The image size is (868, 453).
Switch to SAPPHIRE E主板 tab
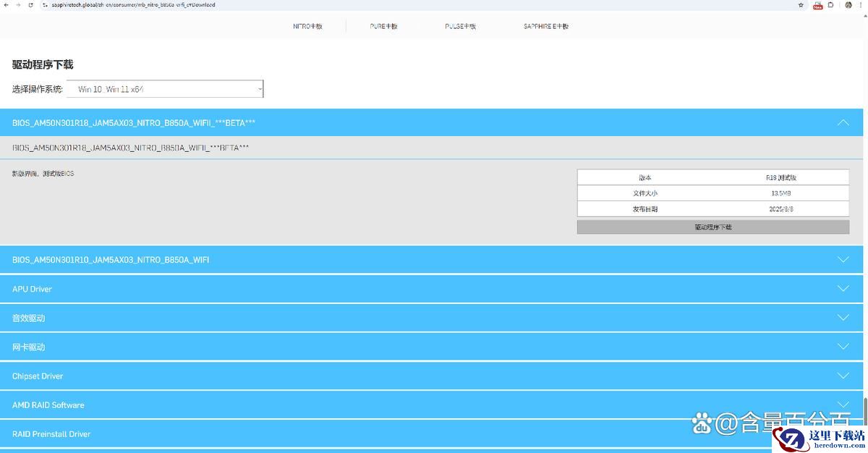[x=546, y=26]
